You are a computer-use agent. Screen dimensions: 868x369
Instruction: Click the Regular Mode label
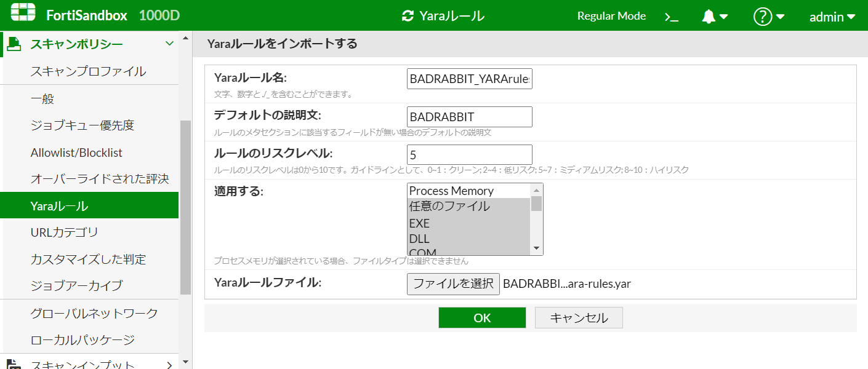(611, 16)
